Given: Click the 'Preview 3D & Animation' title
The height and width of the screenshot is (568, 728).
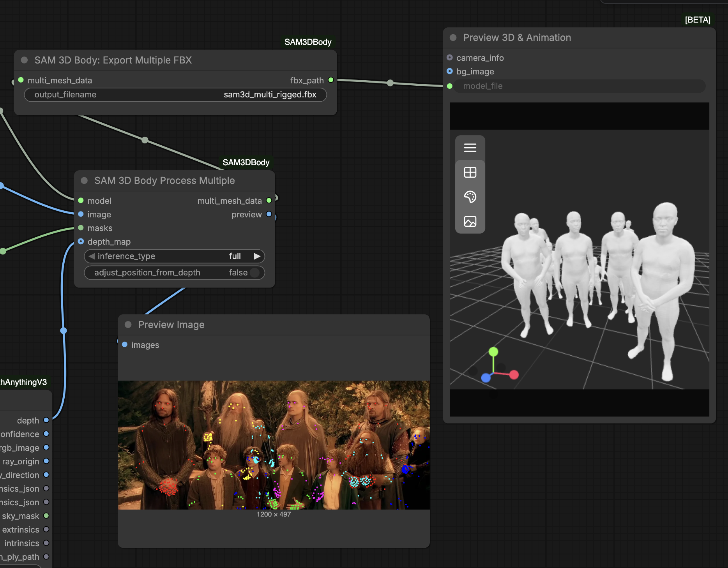Looking at the screenshot, I should tap(517, 37).
